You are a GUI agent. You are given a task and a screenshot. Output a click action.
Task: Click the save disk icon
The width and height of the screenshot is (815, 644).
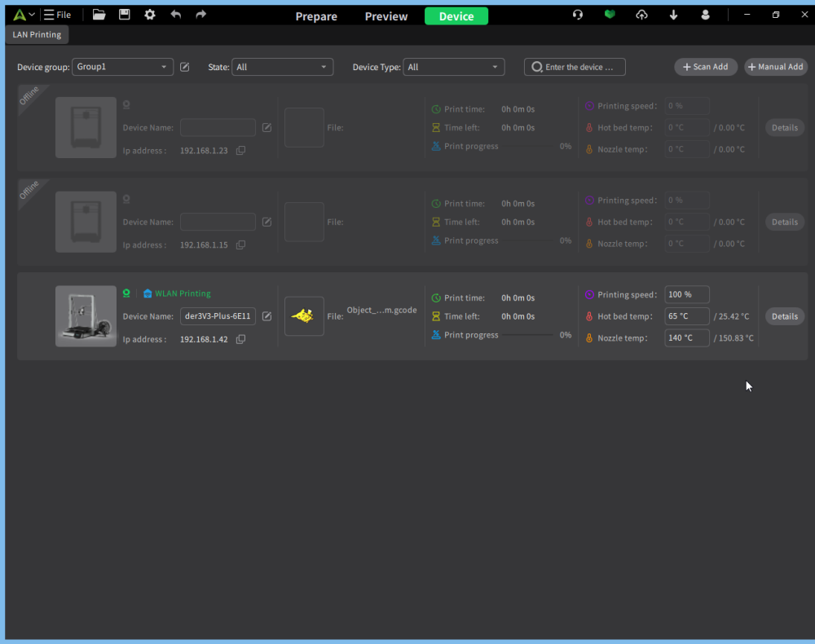pos(124,15)
